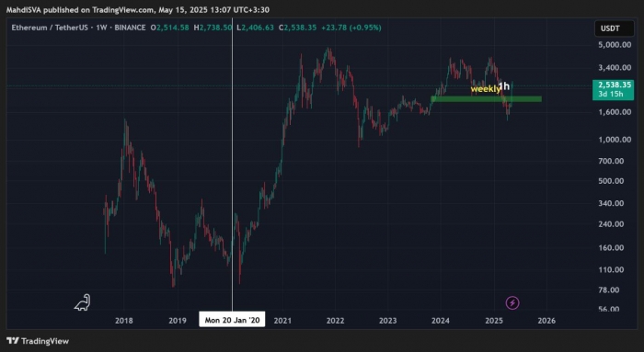Open the USDT currency dropdown

614,28
